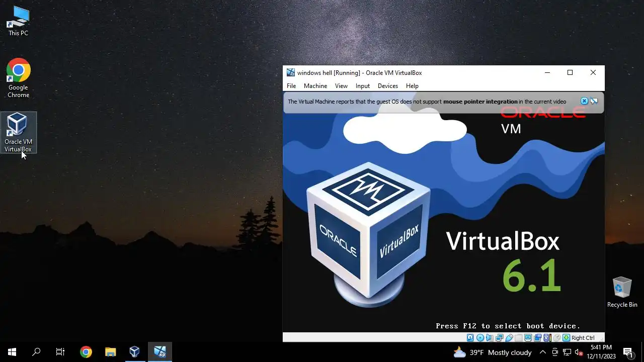Open the weather widget showing 39°F

[493, 352]
